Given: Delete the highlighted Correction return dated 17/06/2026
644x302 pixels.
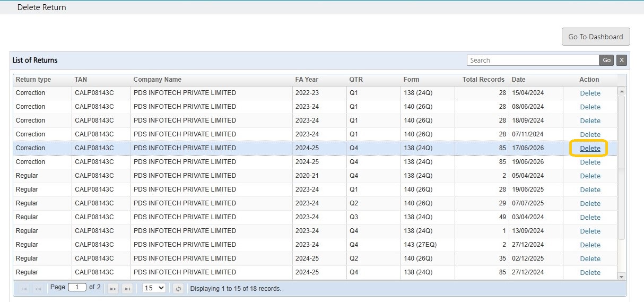Looking at the screenshot, I should [x=590, y=149].
